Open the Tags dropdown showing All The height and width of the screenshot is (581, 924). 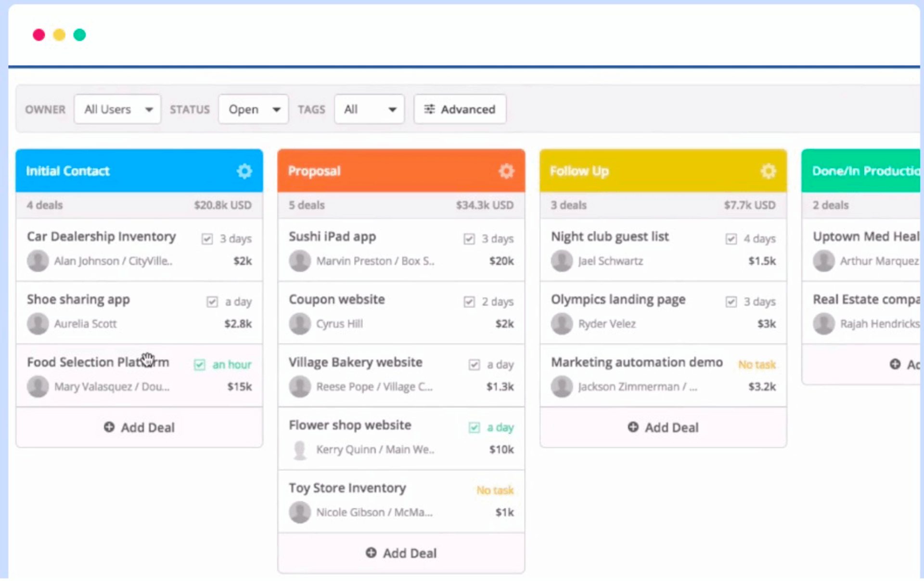pyautogui.click(x=369, y=109)
